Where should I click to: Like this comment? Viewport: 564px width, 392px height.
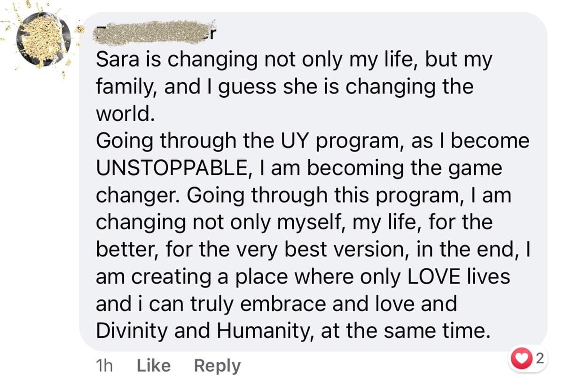coord(153,366)
